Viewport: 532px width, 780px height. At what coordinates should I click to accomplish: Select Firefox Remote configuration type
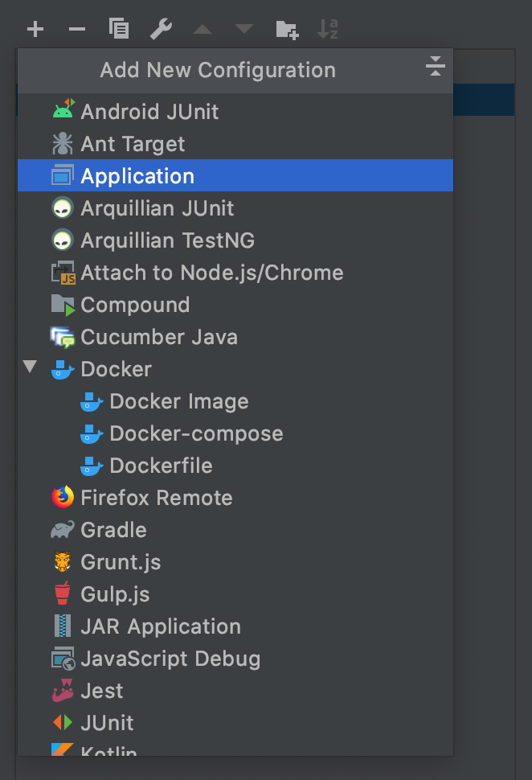pos(235,498)
